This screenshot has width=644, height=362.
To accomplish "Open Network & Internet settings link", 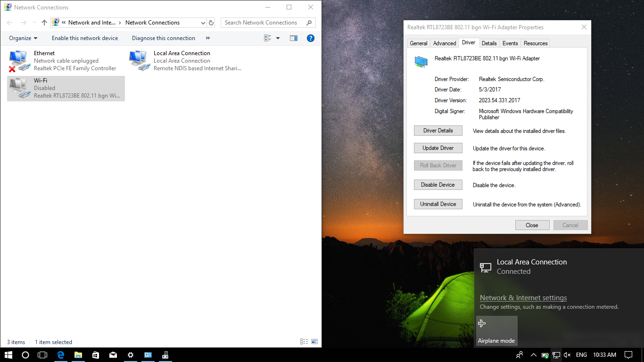I will [523, 298].
